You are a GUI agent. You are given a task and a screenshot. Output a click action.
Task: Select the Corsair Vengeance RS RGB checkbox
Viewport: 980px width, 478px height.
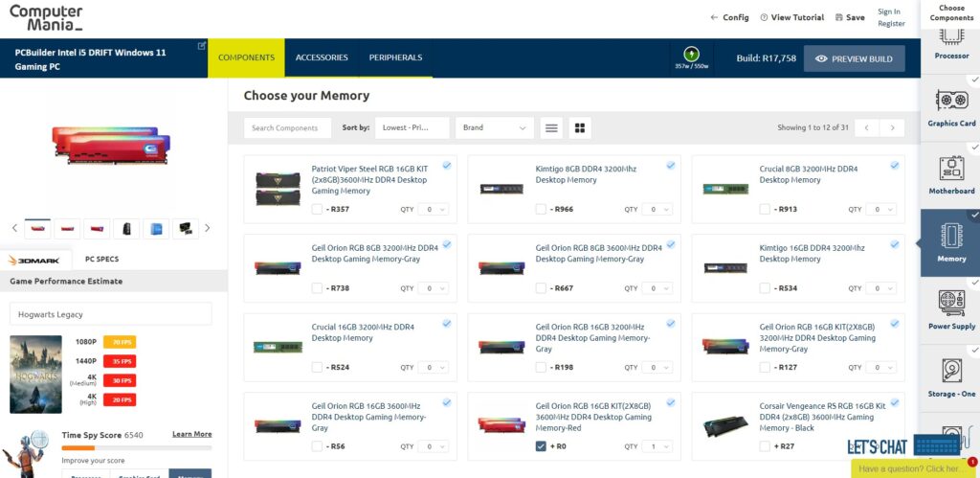765,446
